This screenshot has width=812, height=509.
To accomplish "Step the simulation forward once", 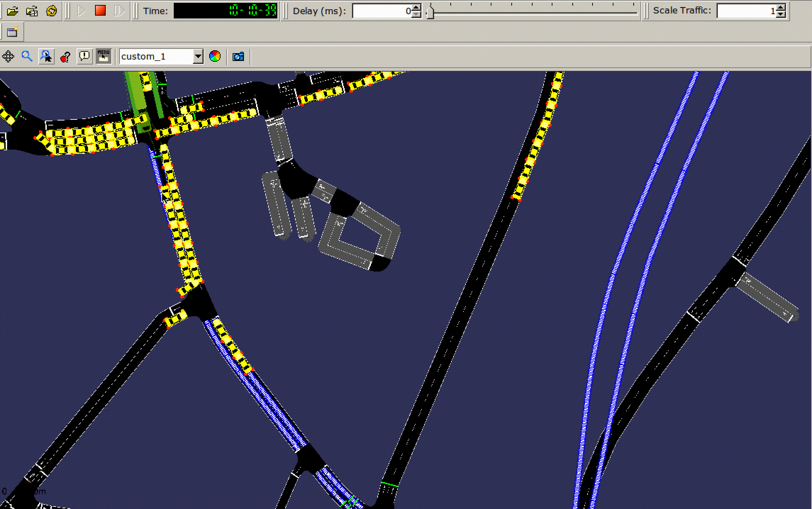I will pyautogui.click(x=119, y=11).
